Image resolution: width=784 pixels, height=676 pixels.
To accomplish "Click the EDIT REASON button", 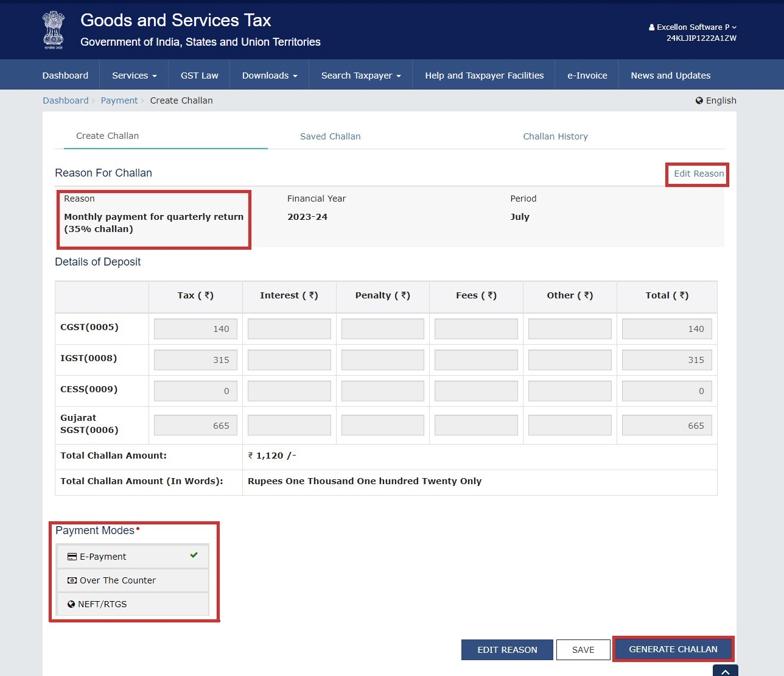I will pyautogui.click(x=507, y=650).
